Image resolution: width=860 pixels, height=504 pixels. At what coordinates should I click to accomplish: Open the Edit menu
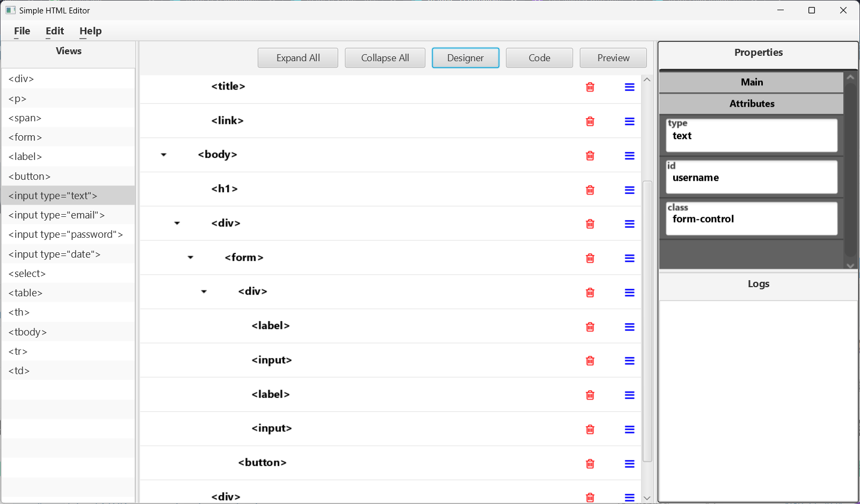coord(55,31)
